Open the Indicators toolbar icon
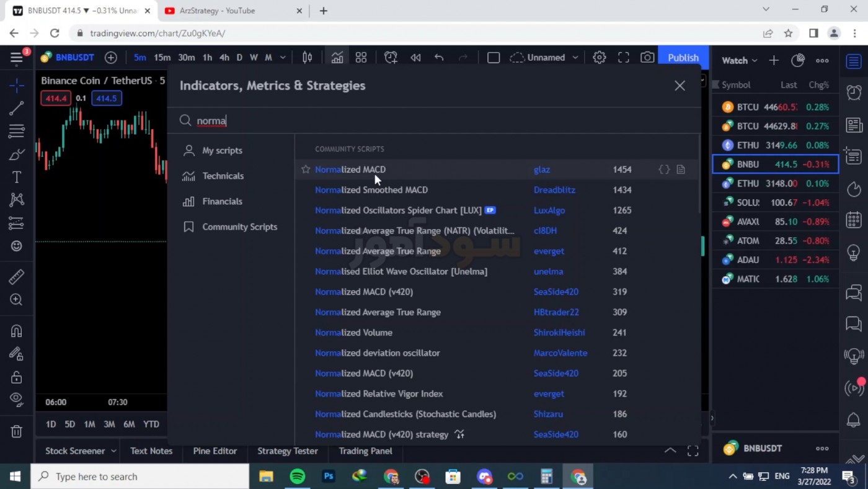Image resolution: width=868 pixels, height=489 pixels. click(x=337, y=58)
